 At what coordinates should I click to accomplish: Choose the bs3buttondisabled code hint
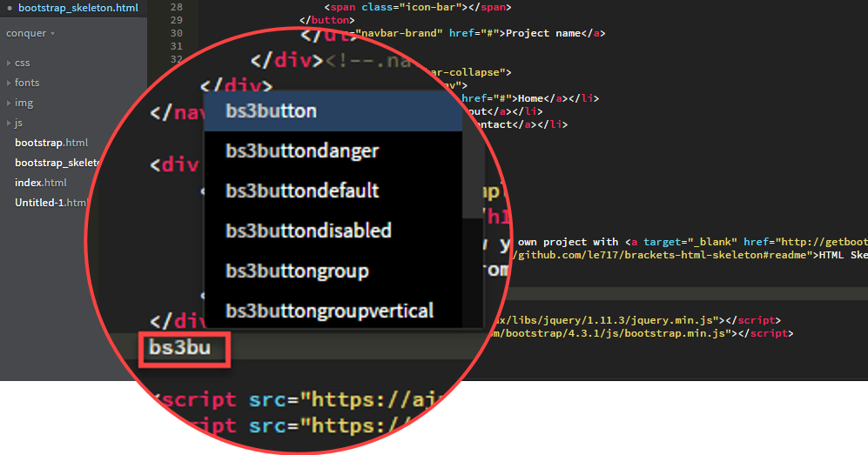(x=333, y=231)
